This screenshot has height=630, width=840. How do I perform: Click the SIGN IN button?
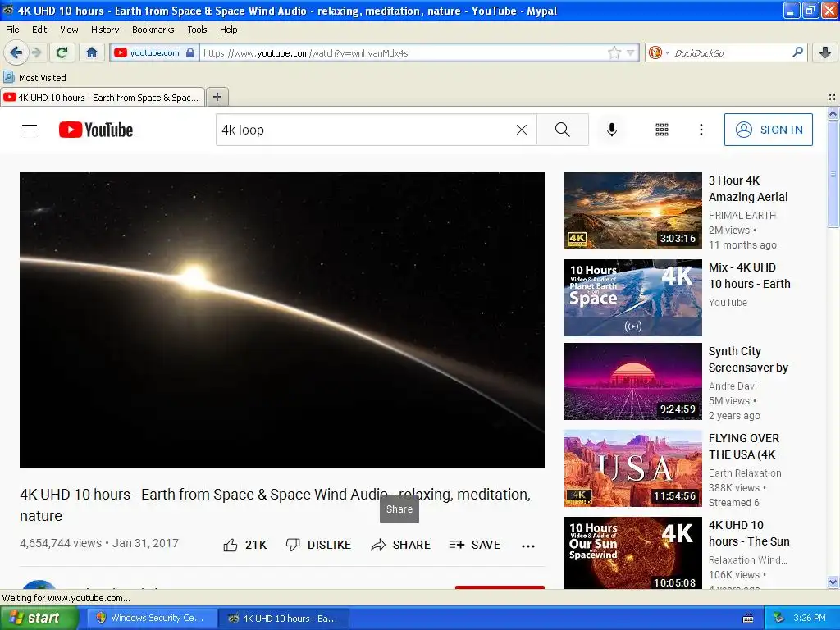tap(768, 130)
